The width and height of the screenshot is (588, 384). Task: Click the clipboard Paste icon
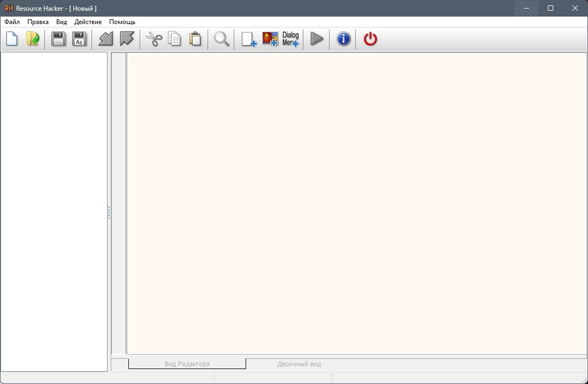click(195, 39)
